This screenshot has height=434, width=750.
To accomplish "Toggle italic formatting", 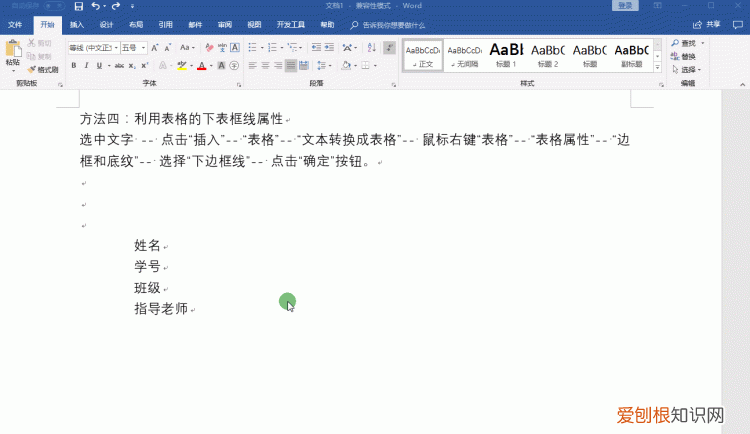I will (x=86, y=66).
